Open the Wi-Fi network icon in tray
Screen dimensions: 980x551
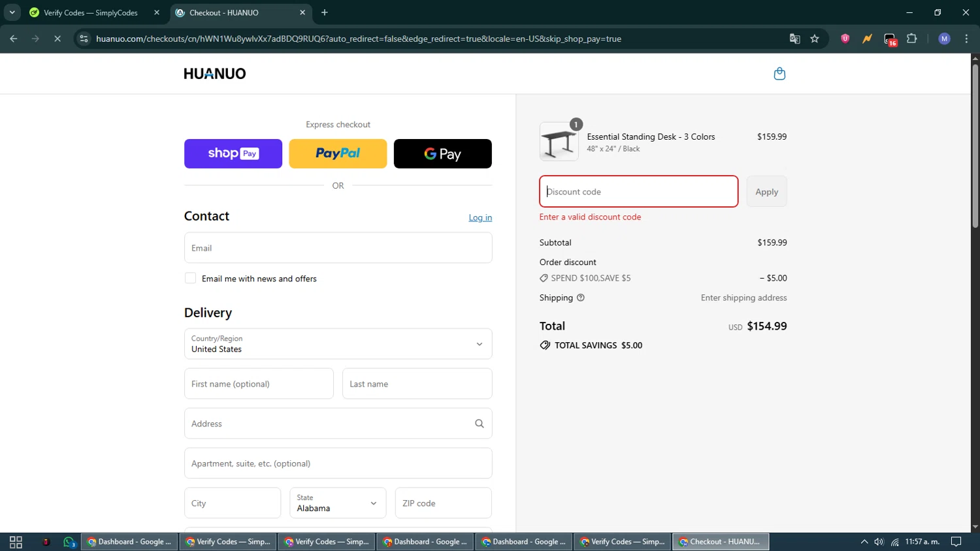pyautogui.click(x=894, y=542)
